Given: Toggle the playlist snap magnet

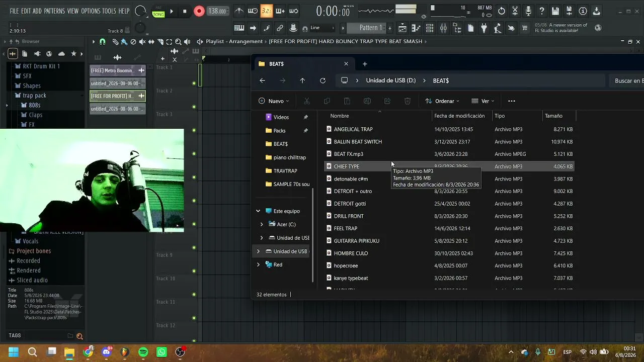Looking at the screenshot, I should coord(103,42).
